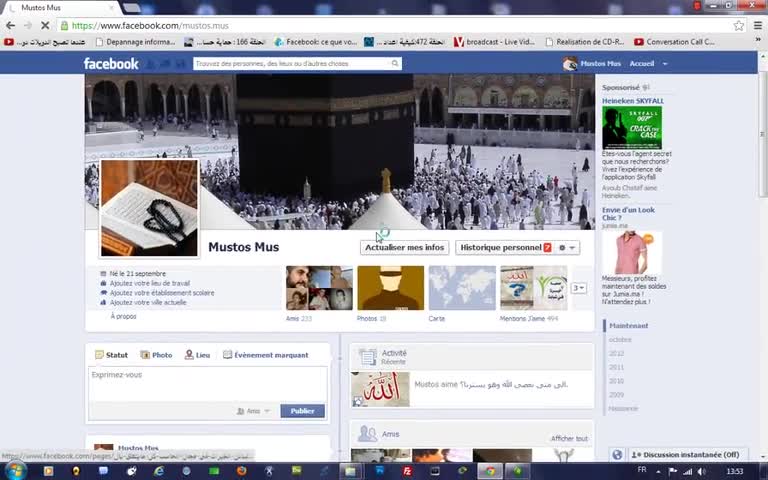This screenshot has width=768, height=480.
Task: Click Ajoutez votre établissement scolaire link
Action: [x=162, y=293]
